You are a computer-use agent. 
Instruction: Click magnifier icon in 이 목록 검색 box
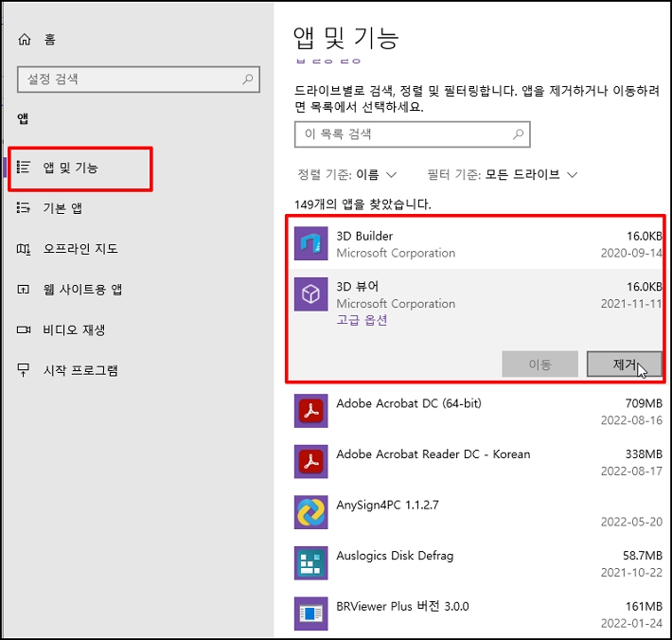click(x=518, y=134)
